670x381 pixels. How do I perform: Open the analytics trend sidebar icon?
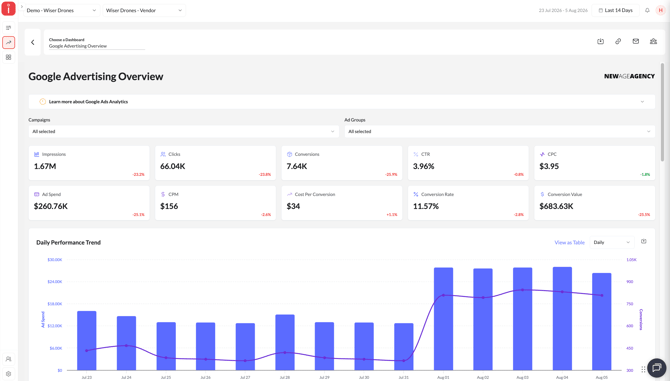coord(9,42)
